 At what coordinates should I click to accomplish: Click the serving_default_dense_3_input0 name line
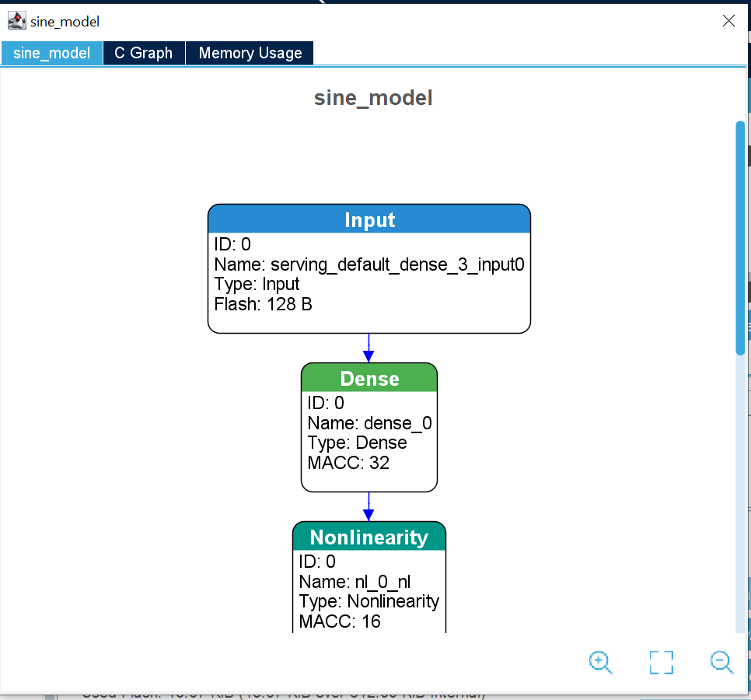(369, 264)
